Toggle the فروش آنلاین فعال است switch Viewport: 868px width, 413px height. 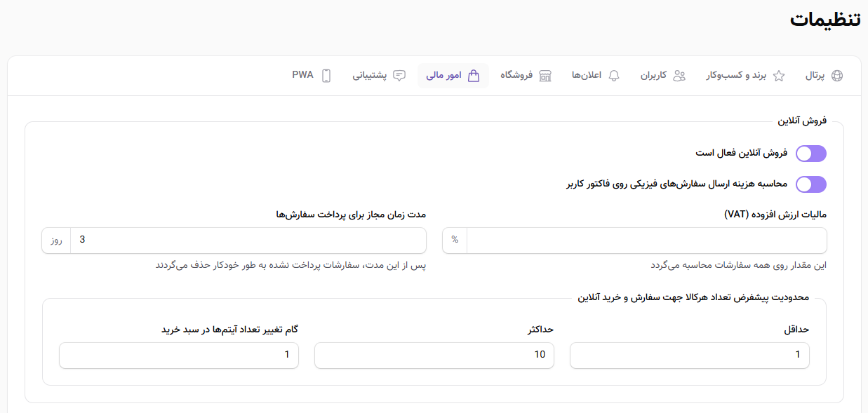[x=811, y=154]
